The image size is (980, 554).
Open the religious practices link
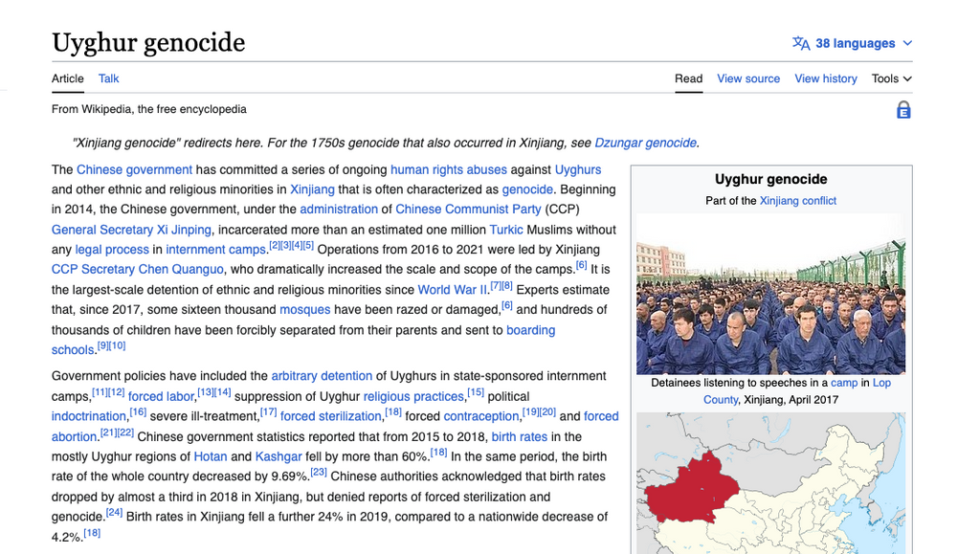(x=413, y=397)
